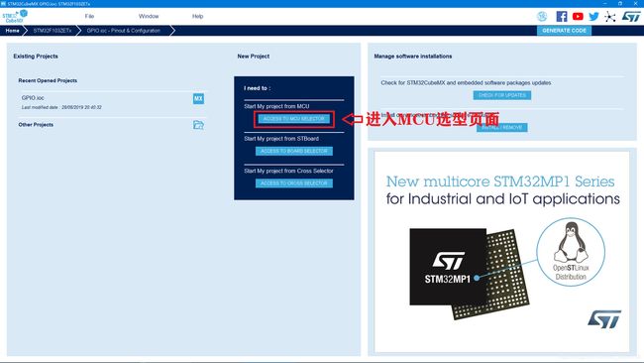
Task: Click the Last modified date text of GPIO.ioc
Action: (61, 107)
